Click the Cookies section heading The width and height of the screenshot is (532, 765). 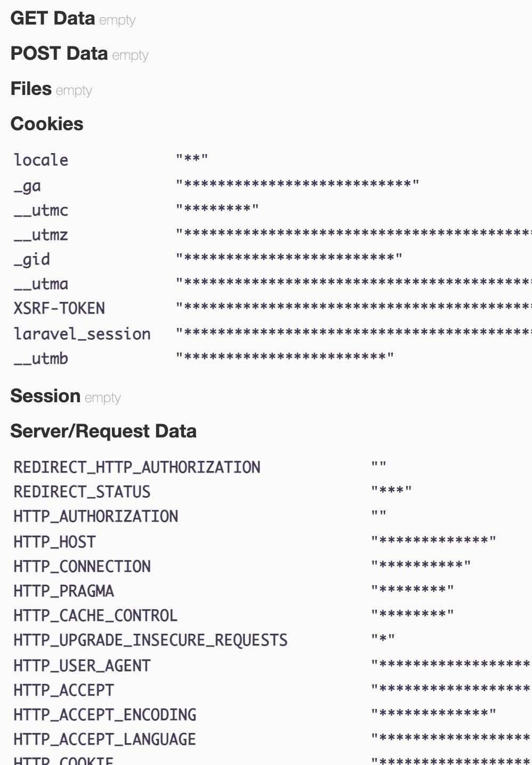pyautogui.click(x=47, y=124)
